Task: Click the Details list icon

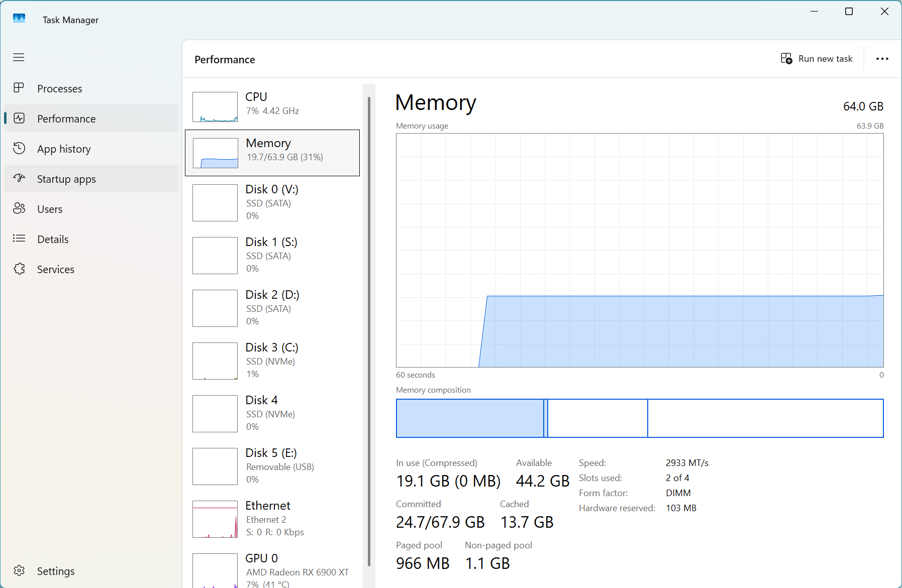Action: coord(19,239)
